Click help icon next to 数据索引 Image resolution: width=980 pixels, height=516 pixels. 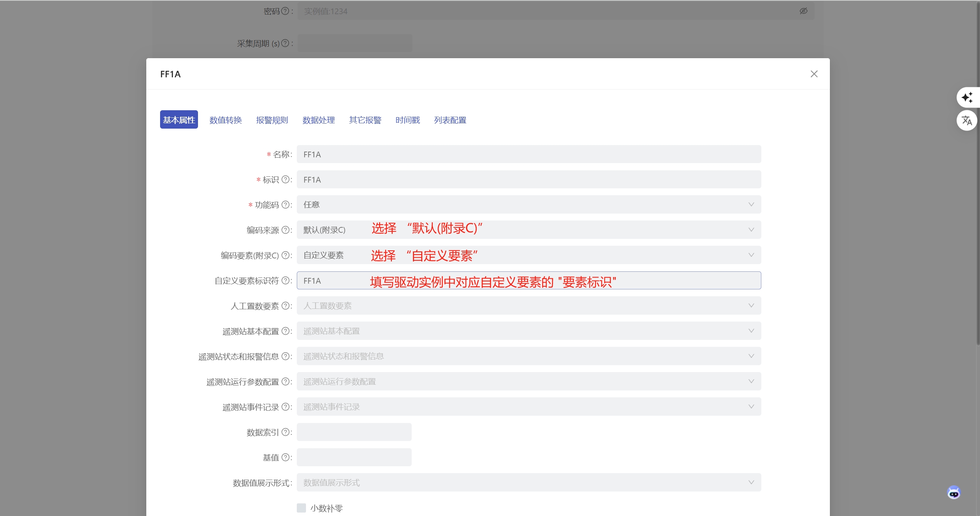tap(285, 432)
